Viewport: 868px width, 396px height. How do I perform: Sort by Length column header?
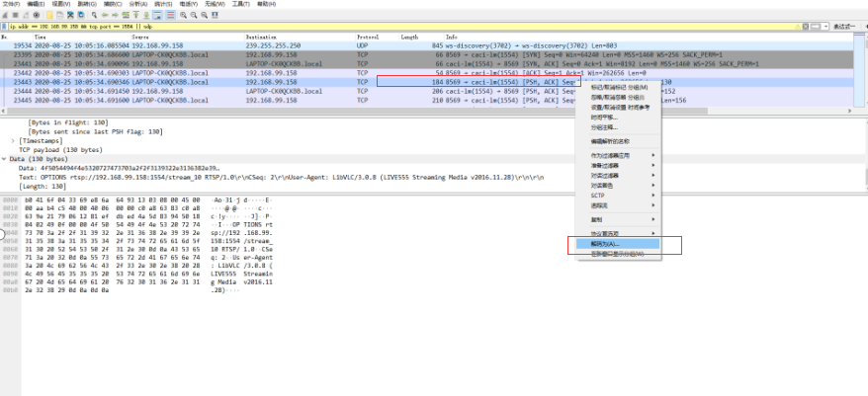(x=422, y=38)
